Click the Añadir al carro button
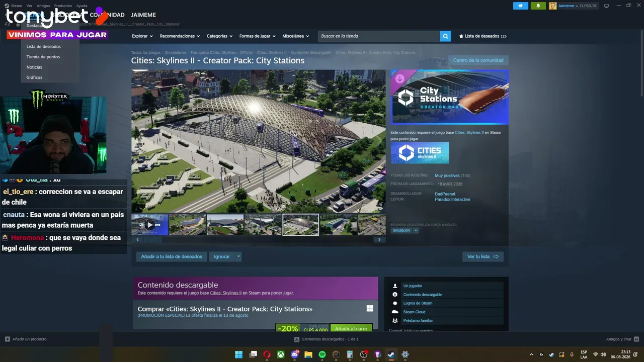This screenshot has width=644, height=362. [351, 328]
